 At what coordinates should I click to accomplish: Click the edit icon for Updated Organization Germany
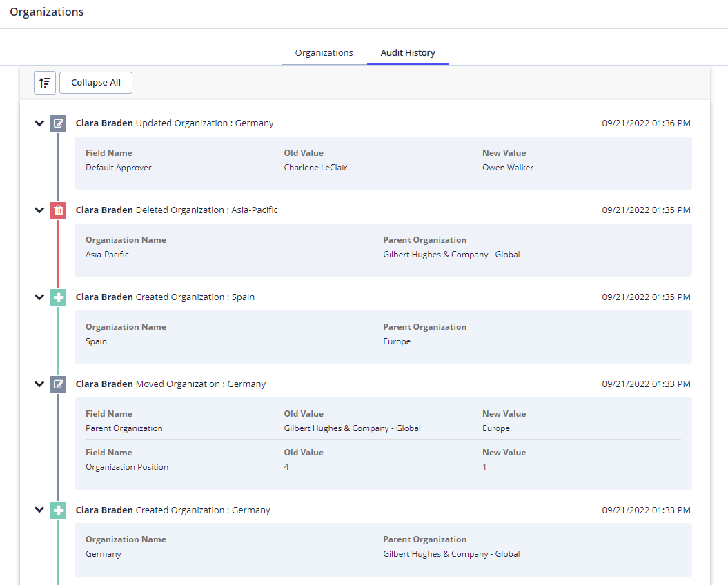click(58, 123)
